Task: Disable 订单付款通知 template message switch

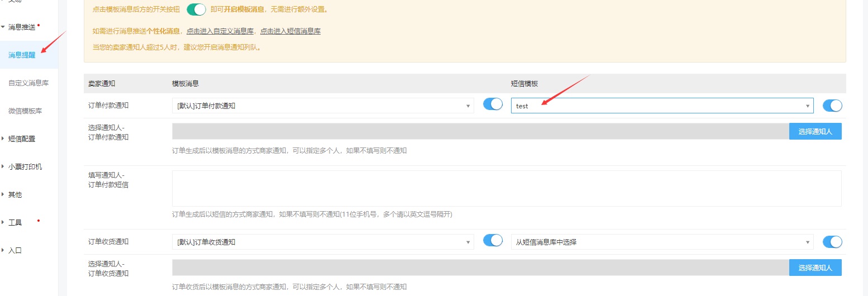Action: [492, 104]
